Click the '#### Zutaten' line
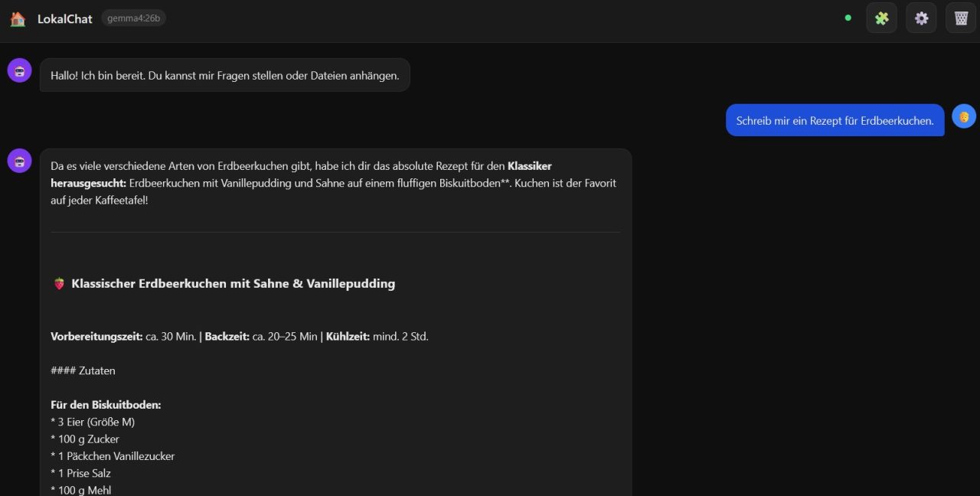This screenshot has width=980, height=496. (83, 370)
